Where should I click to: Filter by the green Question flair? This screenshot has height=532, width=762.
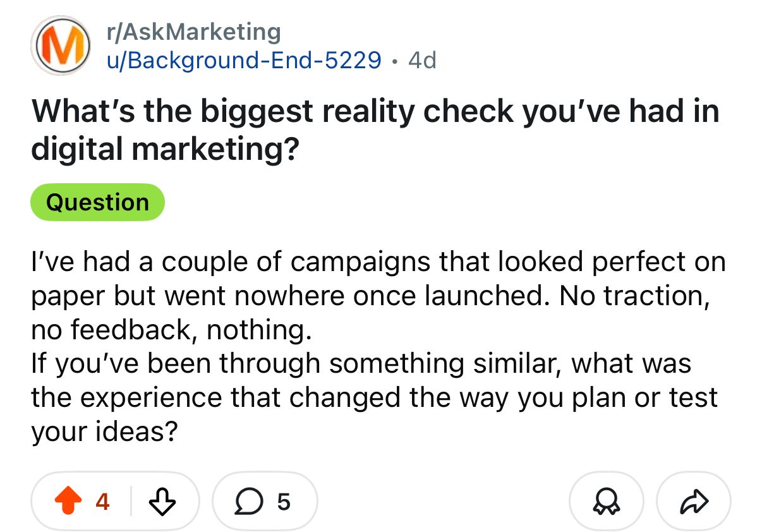(97, 202)
